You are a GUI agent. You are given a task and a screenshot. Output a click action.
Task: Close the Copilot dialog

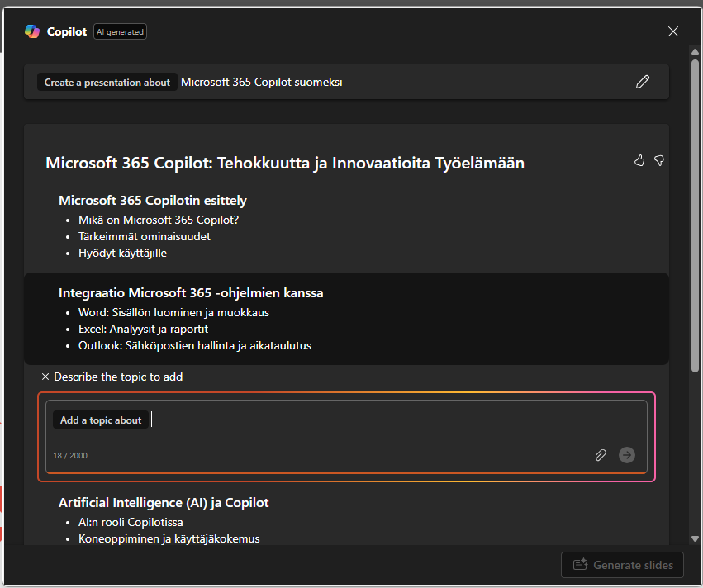pyautogui.click(x=672, y=31)
